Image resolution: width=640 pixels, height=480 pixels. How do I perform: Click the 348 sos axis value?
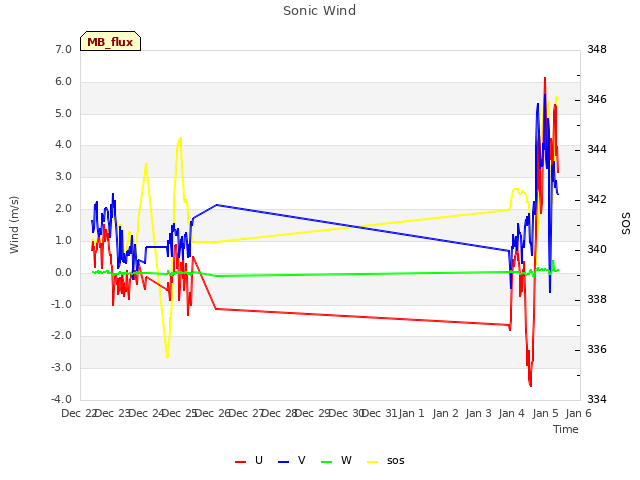click(597, 50)
